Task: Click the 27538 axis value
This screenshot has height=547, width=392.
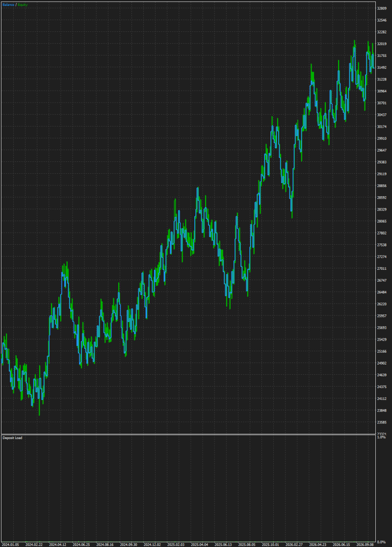Action: tap(382, 245)
